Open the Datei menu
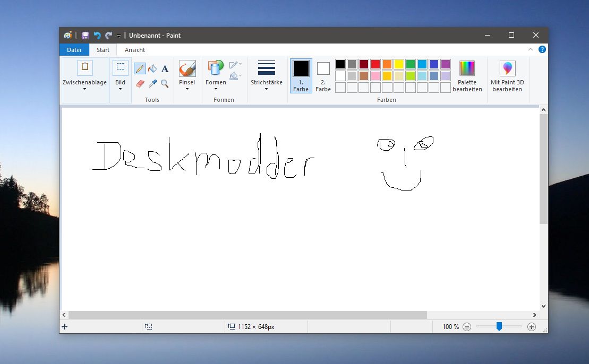 coord(74,50)
